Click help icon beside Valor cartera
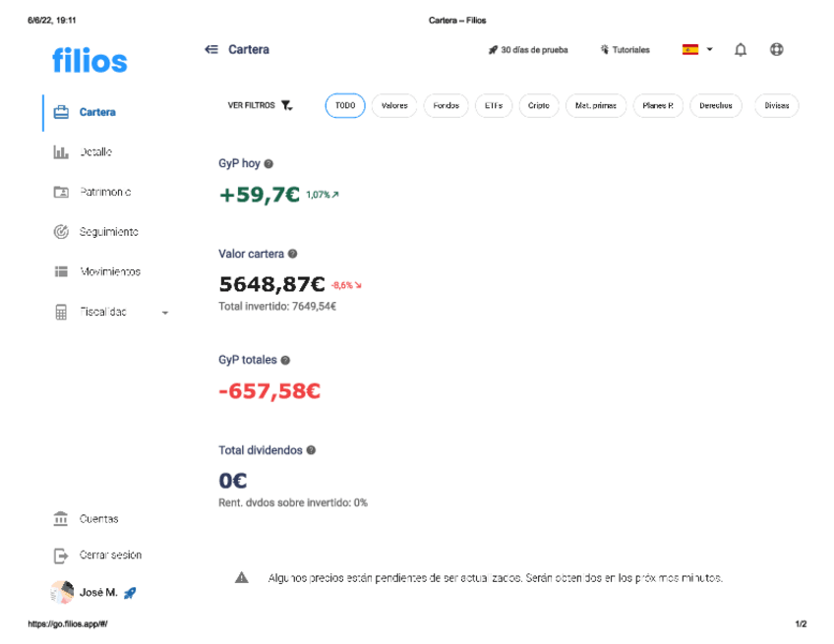Image resolution: width=834 pixels, height=644 pixels. pyautogui.click(x=292, y=254)
